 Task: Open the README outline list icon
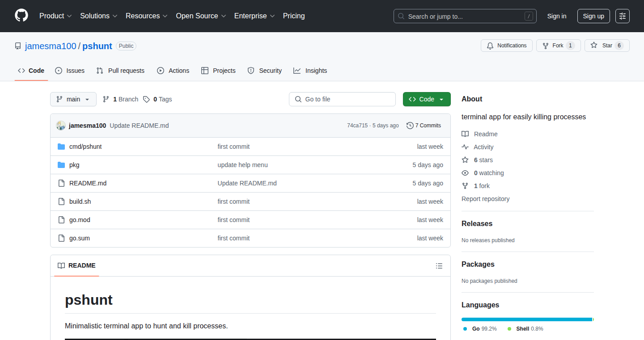(x=439, y=266)
